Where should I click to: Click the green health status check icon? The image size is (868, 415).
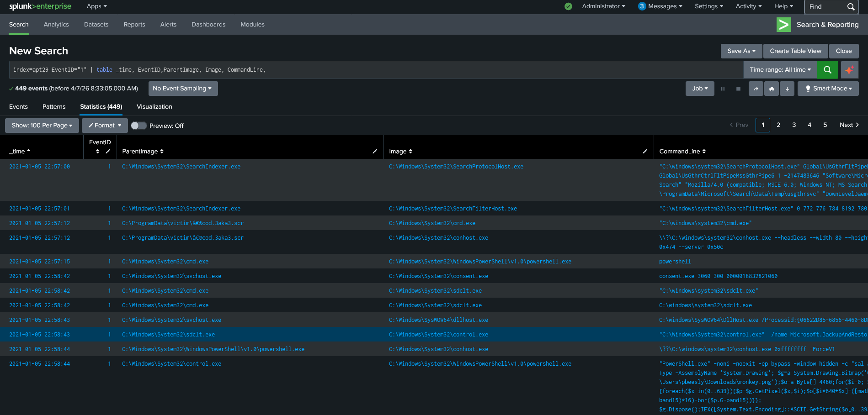[568, 6]
